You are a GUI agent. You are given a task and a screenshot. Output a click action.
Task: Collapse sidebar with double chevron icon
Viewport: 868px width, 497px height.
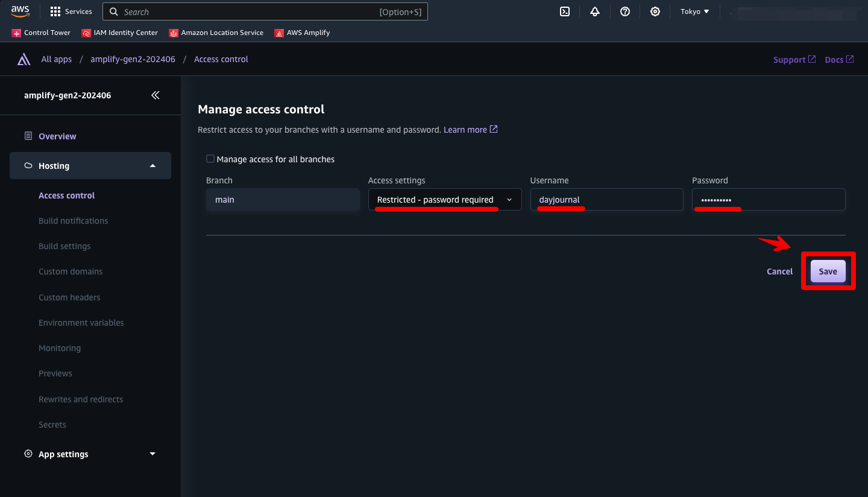tap(156, 95)
